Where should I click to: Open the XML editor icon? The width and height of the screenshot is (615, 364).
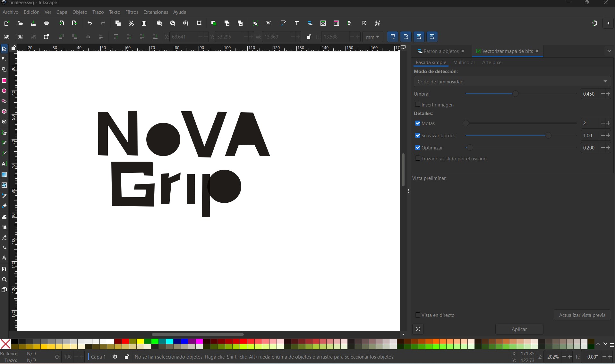click(x=323, y=23)
